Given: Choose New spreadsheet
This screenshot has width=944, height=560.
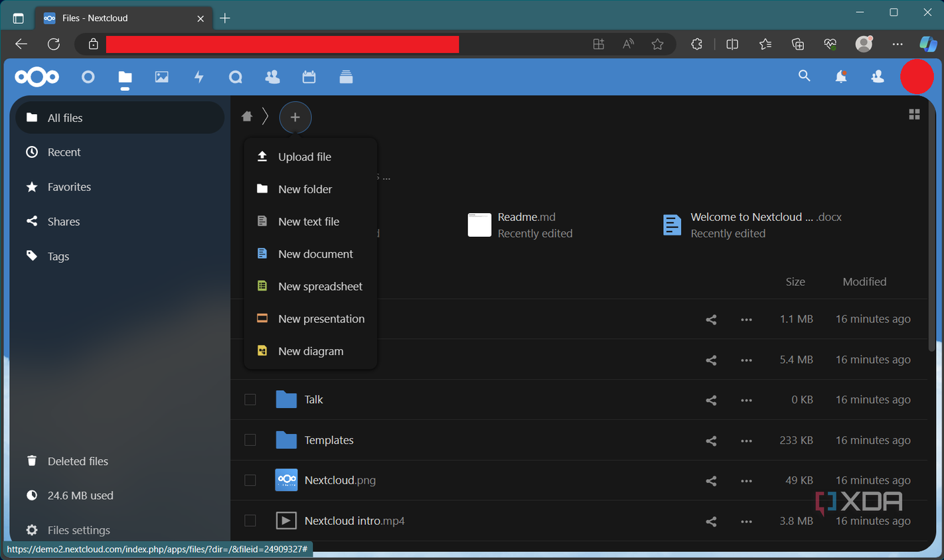Looking at the screenshot, I should click(x=311, y=287).
